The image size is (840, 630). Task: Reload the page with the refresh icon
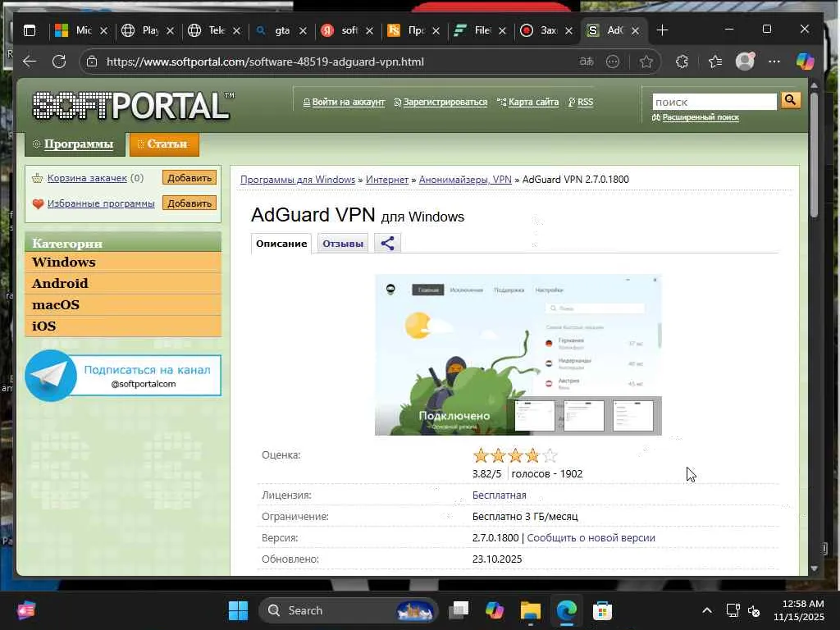click(59, 62)
